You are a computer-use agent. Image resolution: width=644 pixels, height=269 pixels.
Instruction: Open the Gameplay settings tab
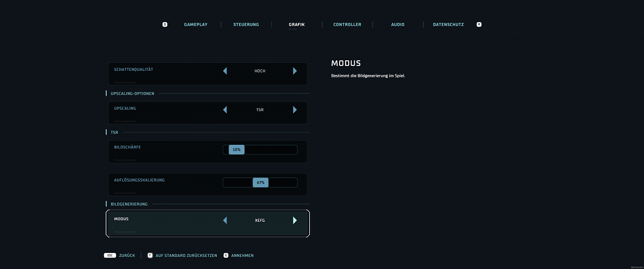coord(196,24)
